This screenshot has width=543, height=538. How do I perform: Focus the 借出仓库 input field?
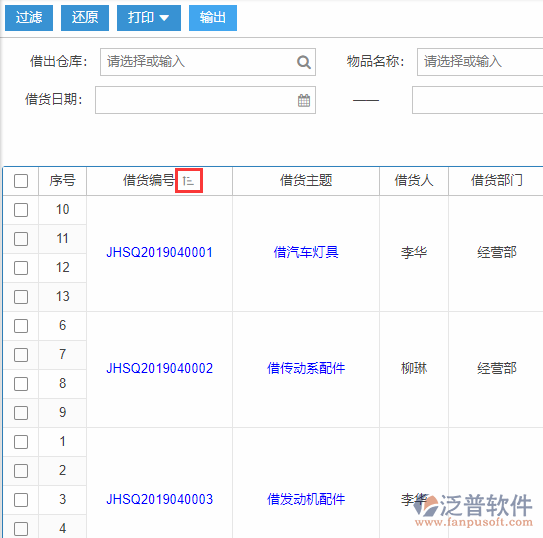coord(208,62)
